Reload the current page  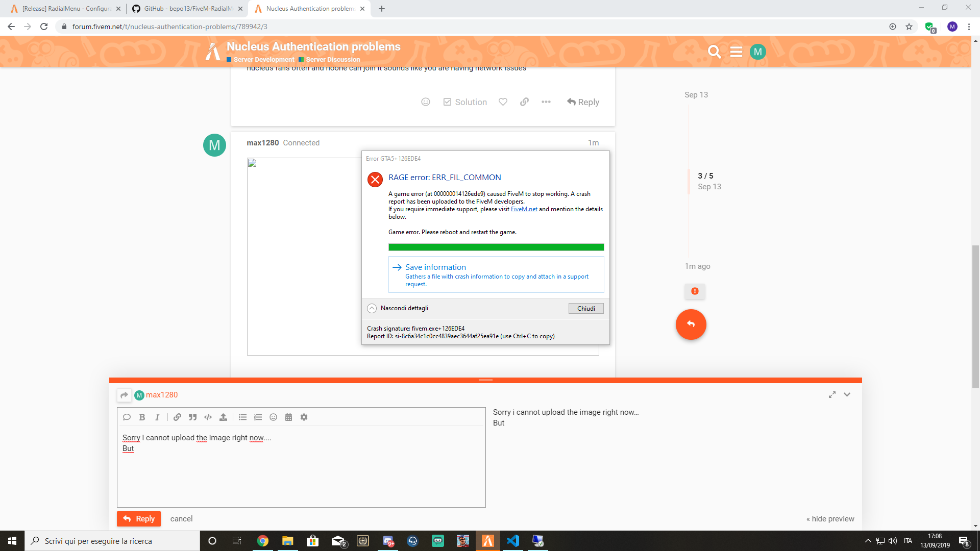44,27
